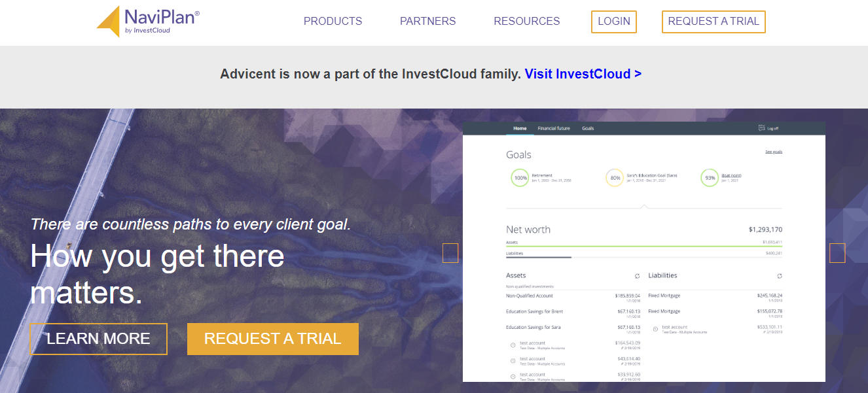Click REQUEST A TRIAL in the header
Viewport: 868px width, 393px height.
pos(714,22)
